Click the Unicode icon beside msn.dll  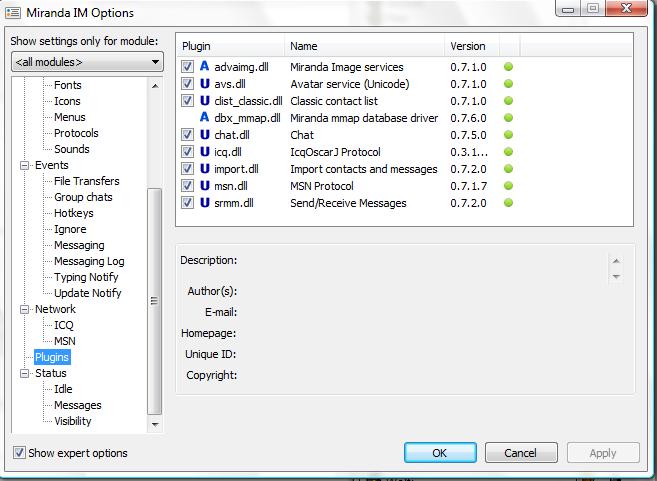pos(204,186)
